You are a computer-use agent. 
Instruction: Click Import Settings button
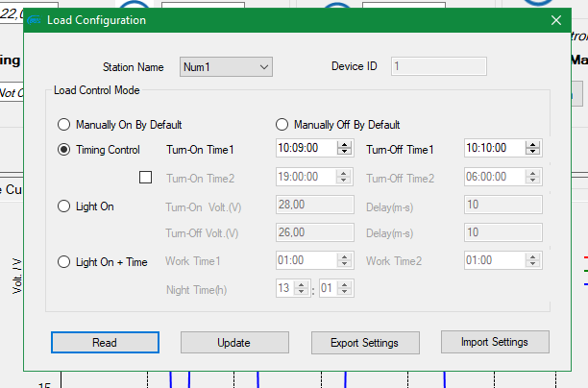[495, 342]
